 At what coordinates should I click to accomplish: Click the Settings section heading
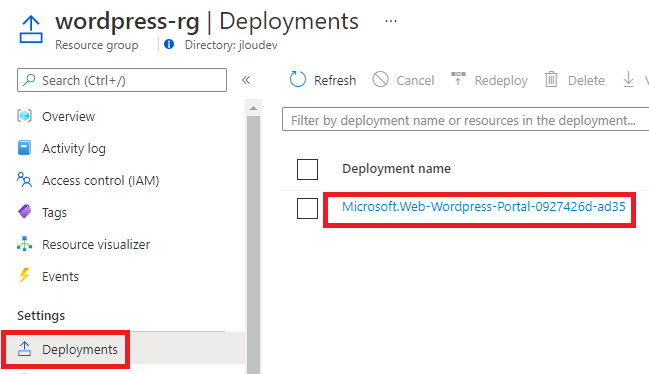click(41, 316)
